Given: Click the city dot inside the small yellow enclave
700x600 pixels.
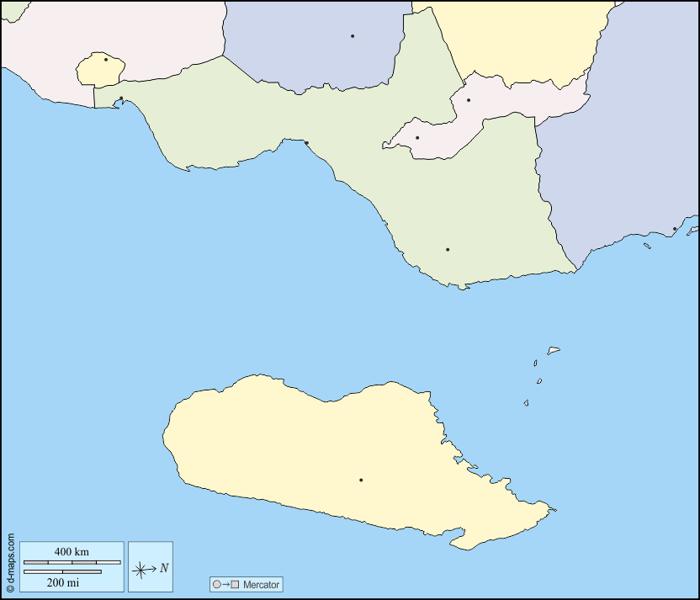Looking at the screenshot, I should click(x=106, y=60).
